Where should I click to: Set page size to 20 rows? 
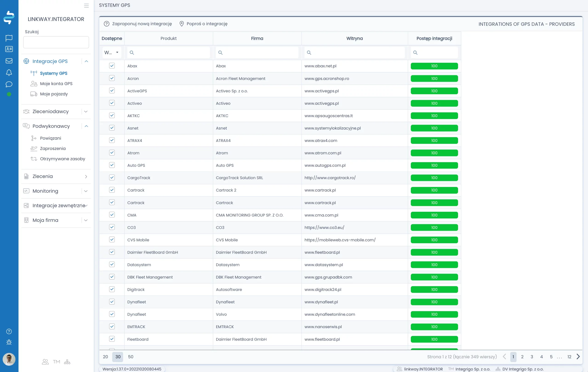tap(105, 357)
